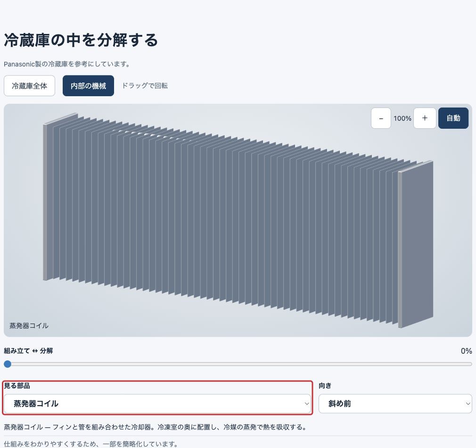Click the 100% zoom level text

[x=402, y=118]
